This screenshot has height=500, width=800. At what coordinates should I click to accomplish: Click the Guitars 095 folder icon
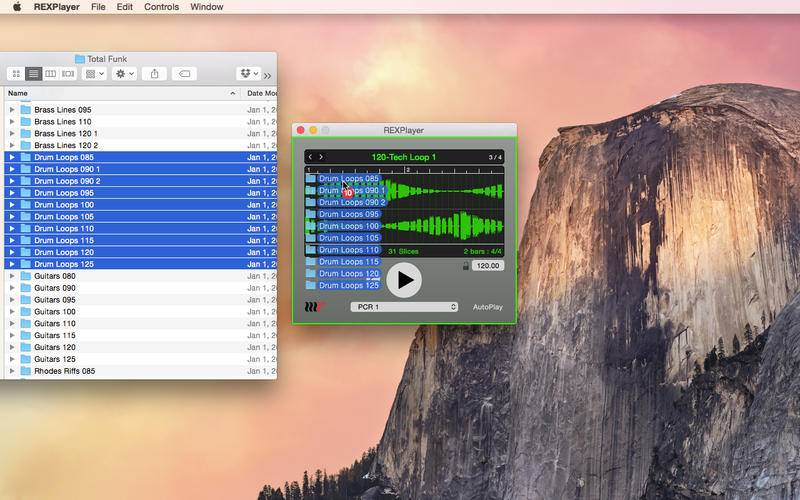click(26, 299)
